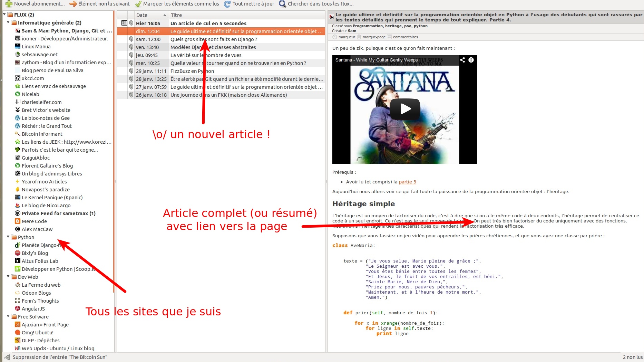
Task: Click the orange arrow next-unread icon
Action: [73, 4]
